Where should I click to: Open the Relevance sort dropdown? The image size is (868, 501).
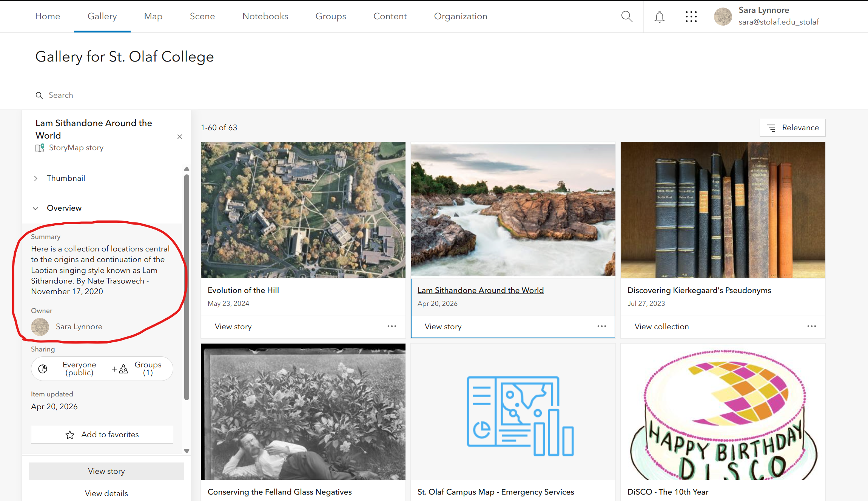click(792, 128)
